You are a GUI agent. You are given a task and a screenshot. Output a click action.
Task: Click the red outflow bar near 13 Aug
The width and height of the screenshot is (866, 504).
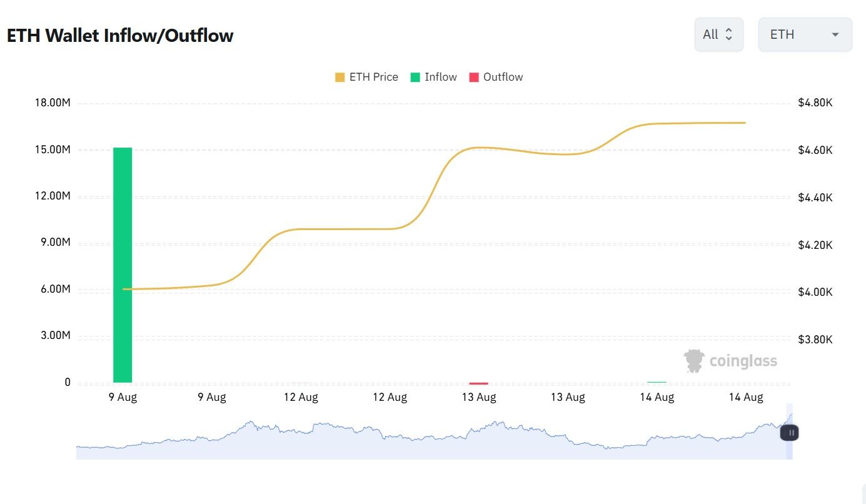478,383
